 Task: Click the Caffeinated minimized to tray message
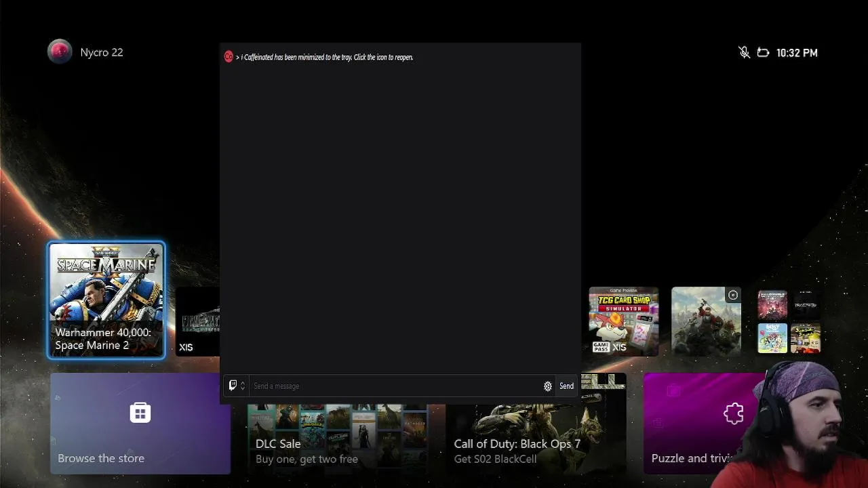327,58
